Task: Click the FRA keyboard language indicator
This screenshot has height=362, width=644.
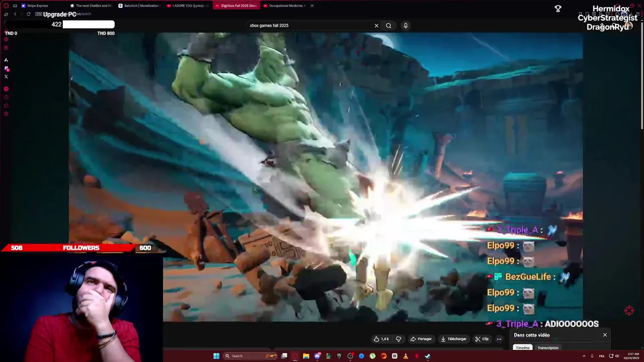Action: [x=602, y=356]
